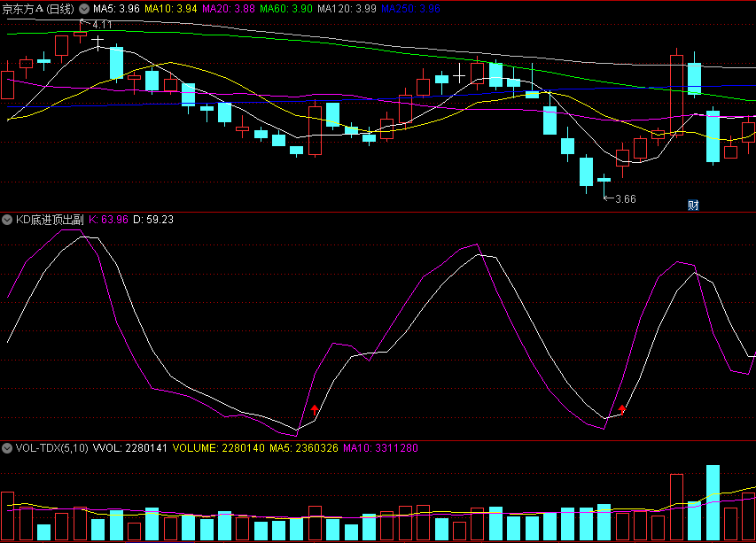Click the 4.11 high price marker
This screenshot has height=543, width=756.
[102, 25]
